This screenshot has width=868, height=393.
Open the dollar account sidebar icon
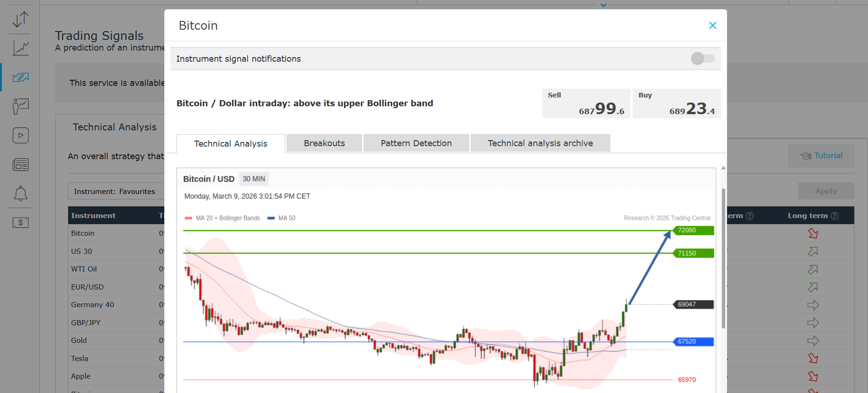point(20,223)
